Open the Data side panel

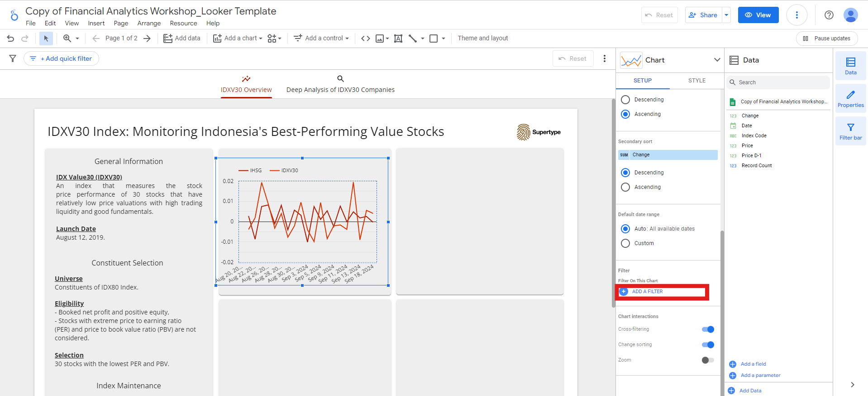coord(851,66)
